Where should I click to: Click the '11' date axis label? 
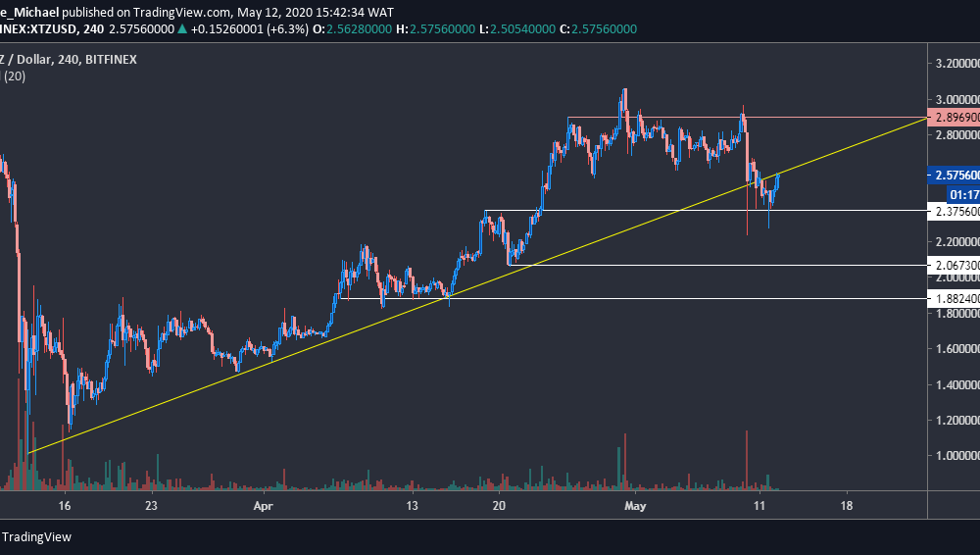tap(759, 506)
